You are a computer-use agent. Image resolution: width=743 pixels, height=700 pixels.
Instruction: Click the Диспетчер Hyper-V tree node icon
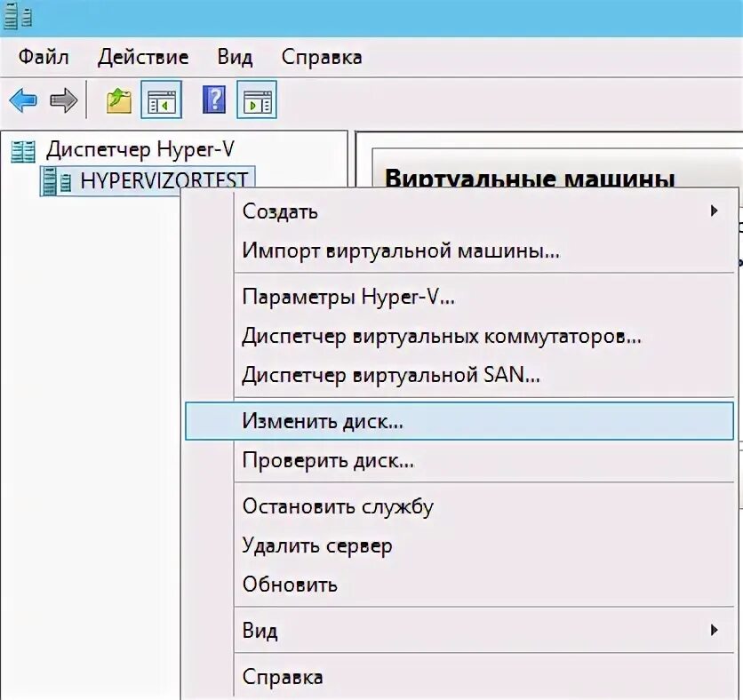tap(23, 152)
